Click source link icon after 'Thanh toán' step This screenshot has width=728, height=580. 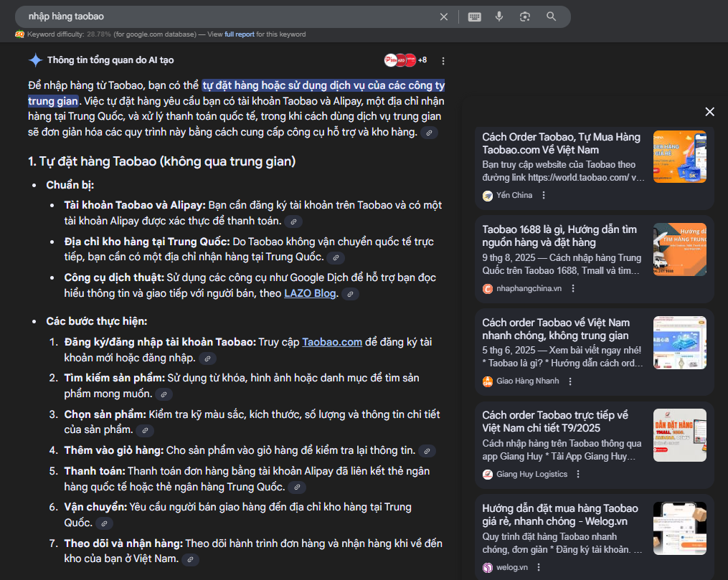click(x=296, y=488)
